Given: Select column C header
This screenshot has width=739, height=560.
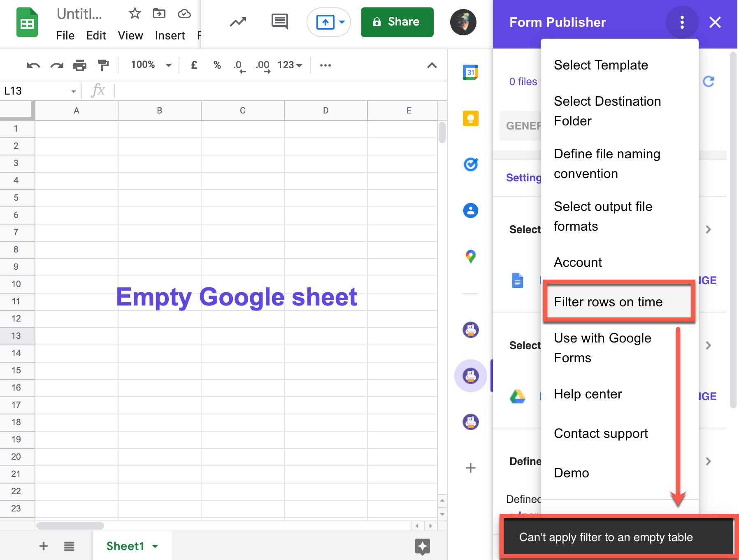Looking at the screenshot, I should (243, 111).
